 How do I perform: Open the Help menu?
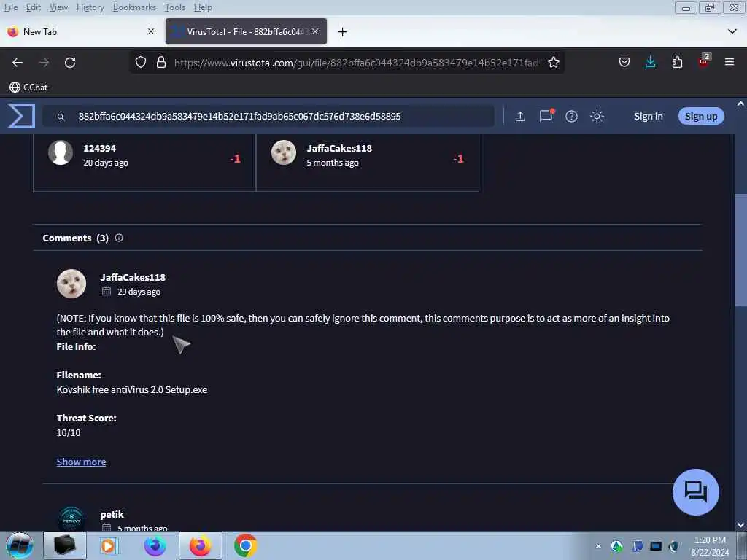pyautogui.click(x=203, y=7)
